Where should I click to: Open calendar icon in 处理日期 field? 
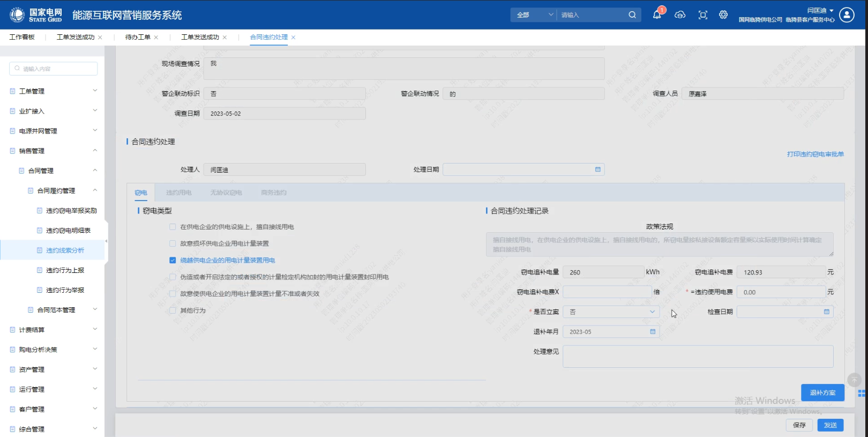598,169
